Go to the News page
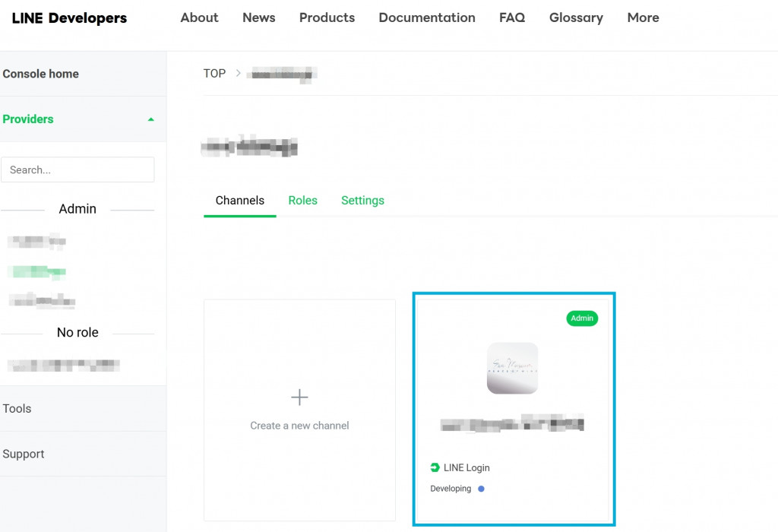Screen dimensions: 778x532 point(258,17)
